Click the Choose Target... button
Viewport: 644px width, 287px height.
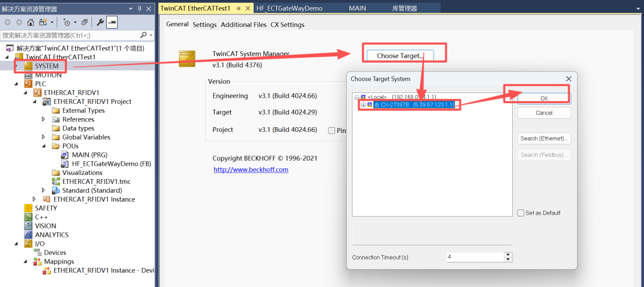tap(400, 56)
